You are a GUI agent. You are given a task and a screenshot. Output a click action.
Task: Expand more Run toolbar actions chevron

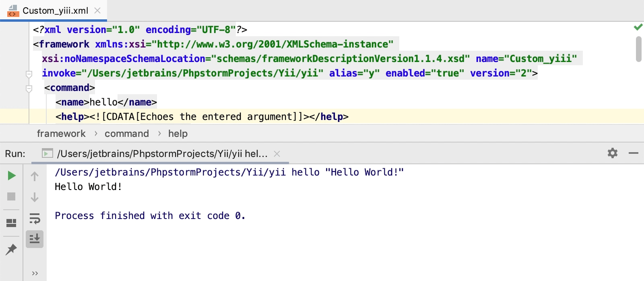coord(35,273)
